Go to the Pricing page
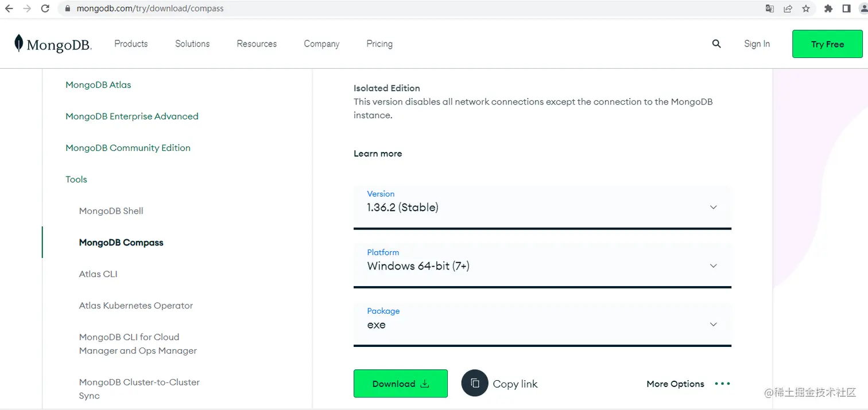Viewport: 868px width, 410px height. click(379, 44)
